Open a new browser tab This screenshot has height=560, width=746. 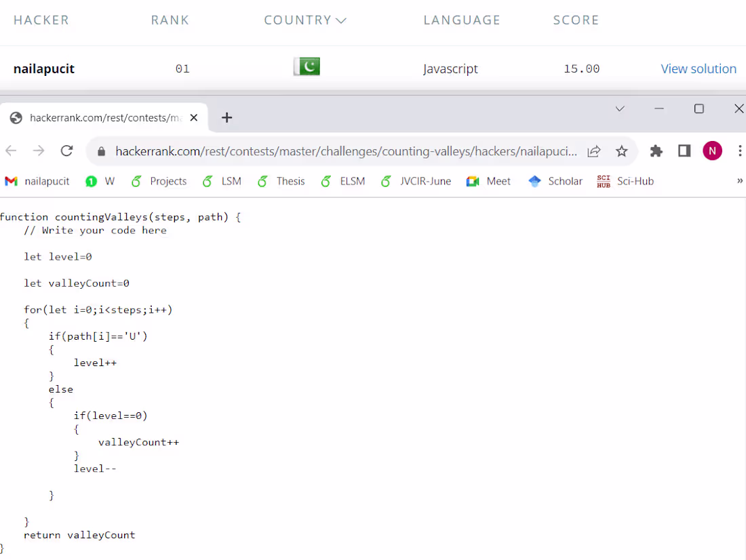coord(227,117)
